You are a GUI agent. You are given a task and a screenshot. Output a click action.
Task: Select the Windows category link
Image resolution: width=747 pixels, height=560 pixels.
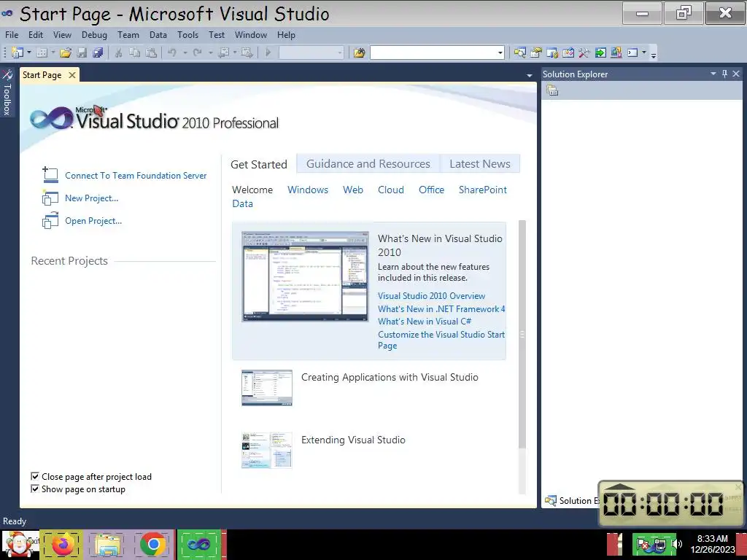[x=308, y=190]
